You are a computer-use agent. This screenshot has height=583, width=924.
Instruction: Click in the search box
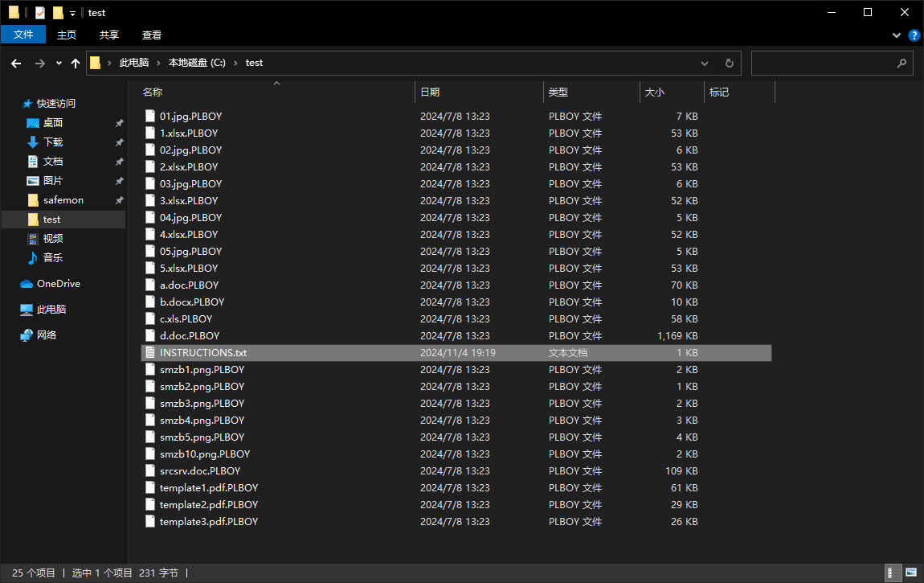[824, 63]
